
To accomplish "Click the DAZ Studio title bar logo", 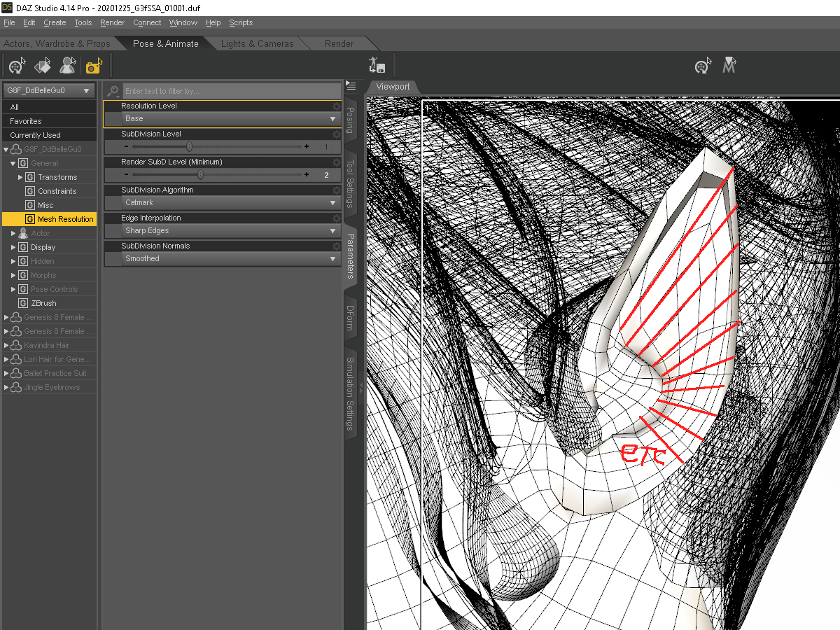I will 7,7.
